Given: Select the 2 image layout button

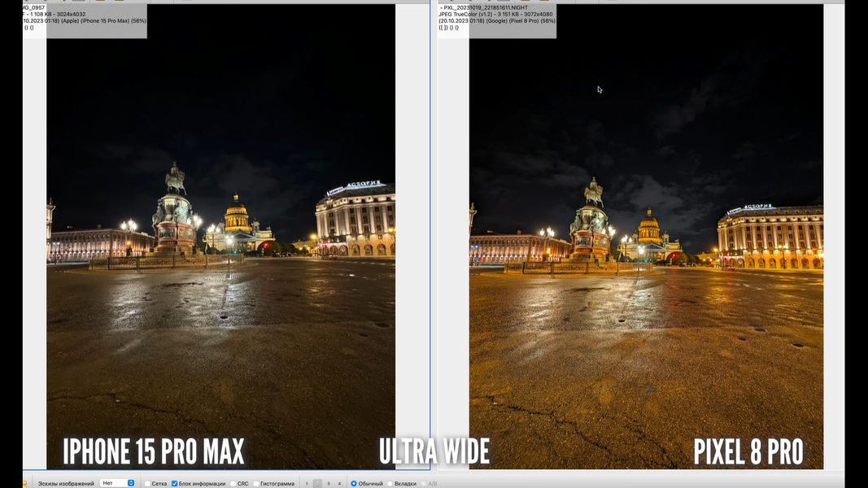Looking at the screenshot, I should coord(317,484).
